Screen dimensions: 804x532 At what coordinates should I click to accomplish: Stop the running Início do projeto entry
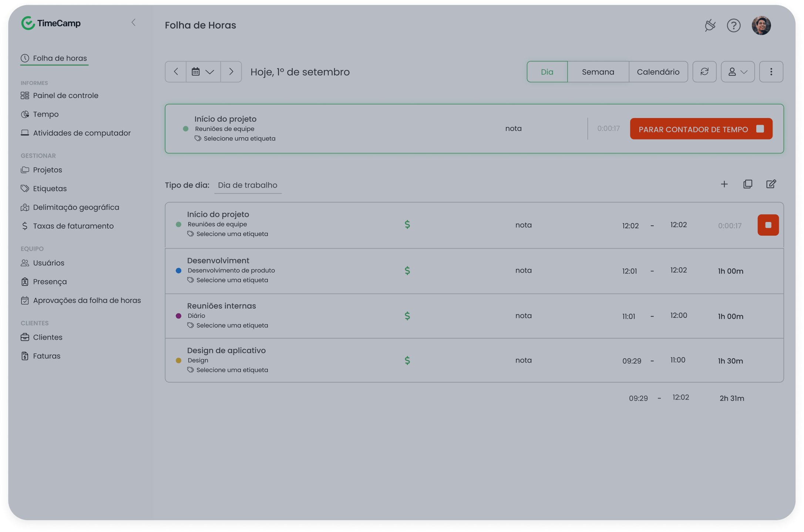coord(768,225)
